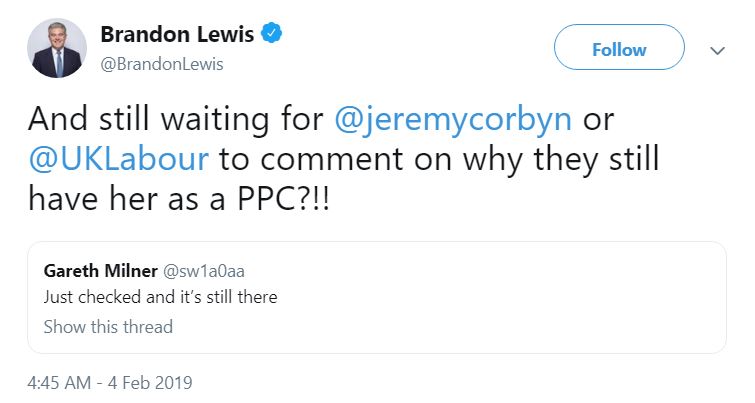Expand with Show this thread
The width and height of the screenshot is (755, 403).
click(108, 327)
